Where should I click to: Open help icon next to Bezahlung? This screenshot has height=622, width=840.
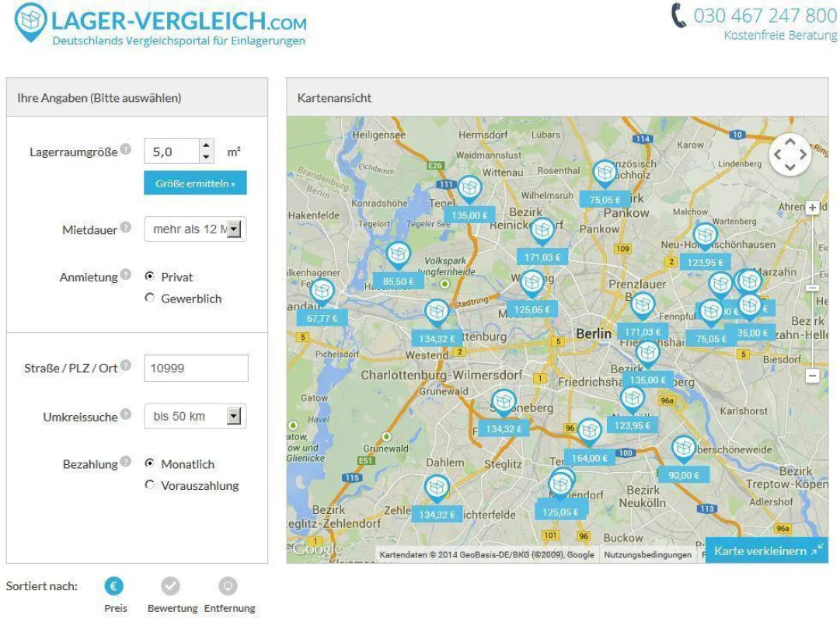(125, 461)
